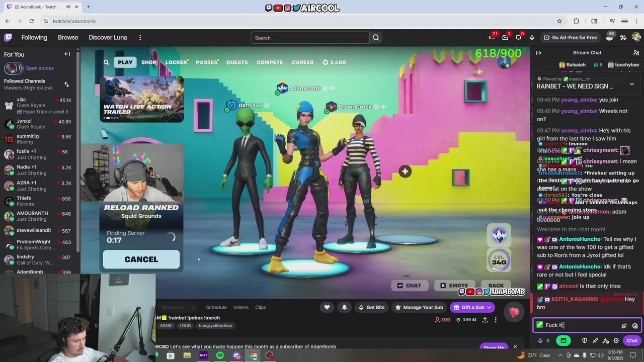Switch to the Clips tab
Viewport: 644px width, 362px height.
pos(261,307)
